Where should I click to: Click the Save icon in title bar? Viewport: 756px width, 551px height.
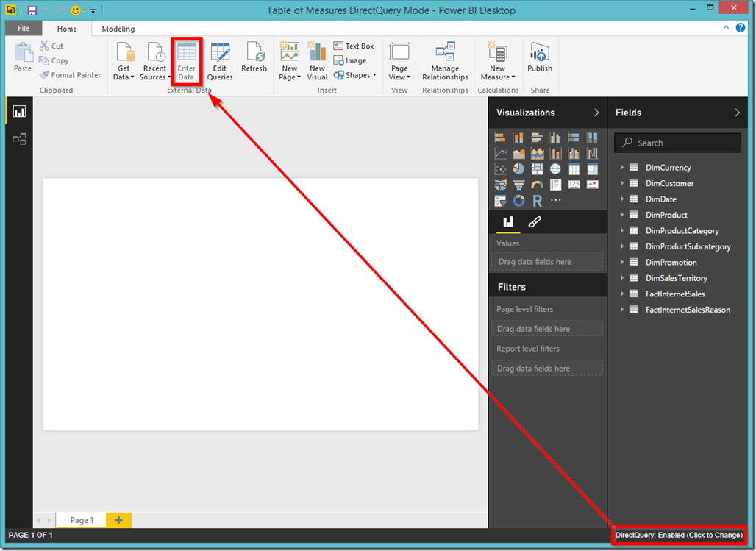[32, 10]
